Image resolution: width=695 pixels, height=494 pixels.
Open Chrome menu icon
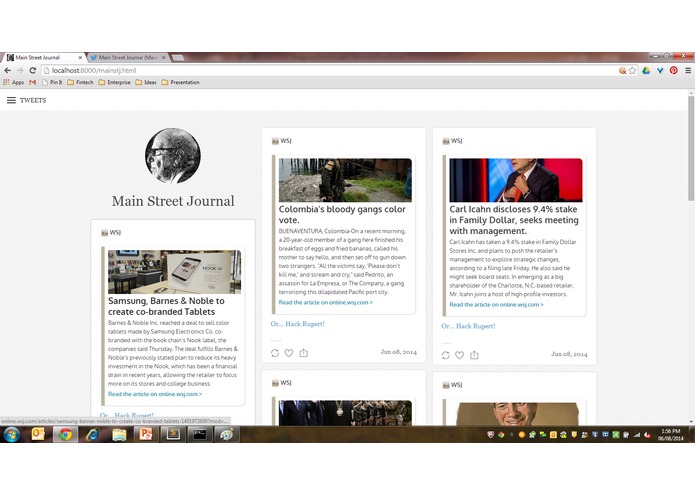[688, 70]
